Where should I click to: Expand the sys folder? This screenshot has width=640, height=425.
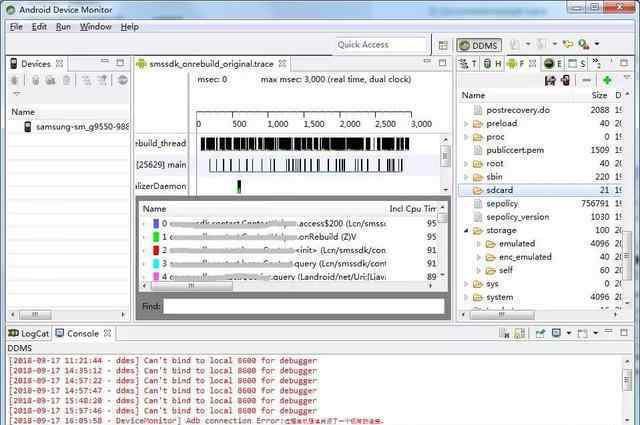[466, 284]
